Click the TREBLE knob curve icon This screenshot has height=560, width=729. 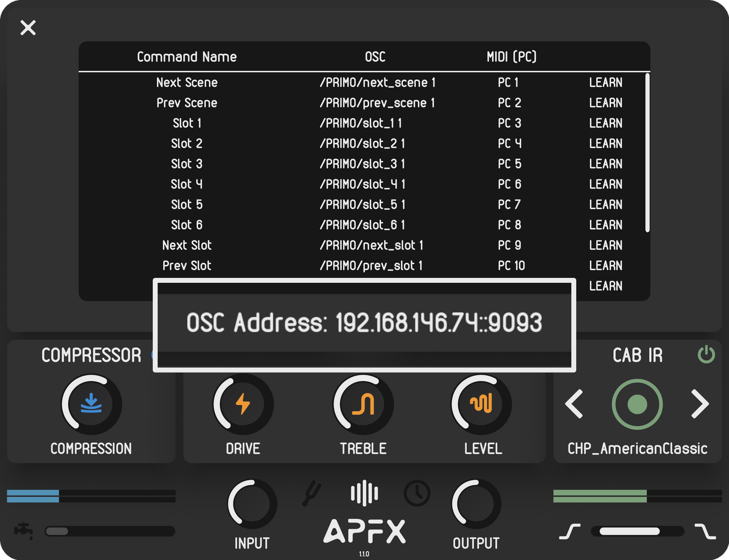363,404
